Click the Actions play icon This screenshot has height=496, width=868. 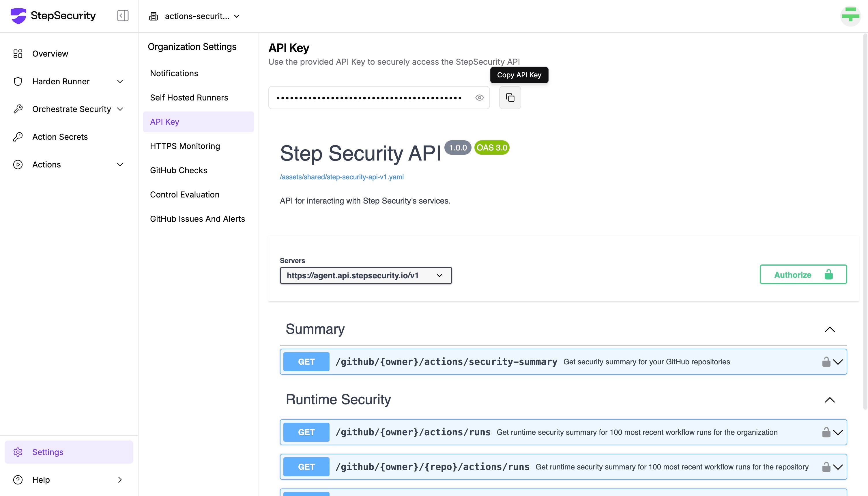coord(18,165)
